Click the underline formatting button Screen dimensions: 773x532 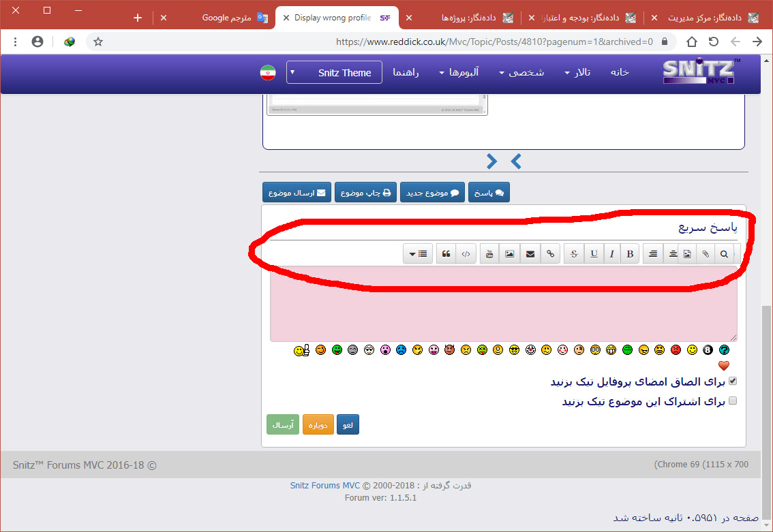(594, 254)
